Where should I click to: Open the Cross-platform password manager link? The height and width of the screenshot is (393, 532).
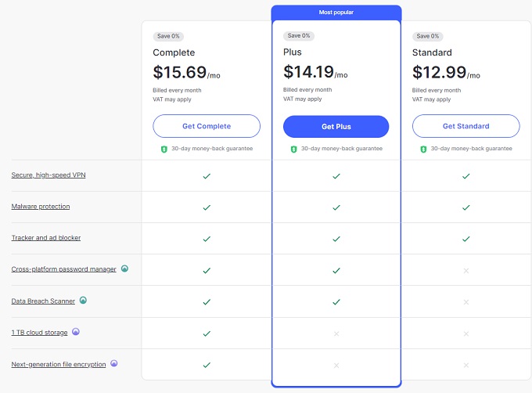pos(63,269)
